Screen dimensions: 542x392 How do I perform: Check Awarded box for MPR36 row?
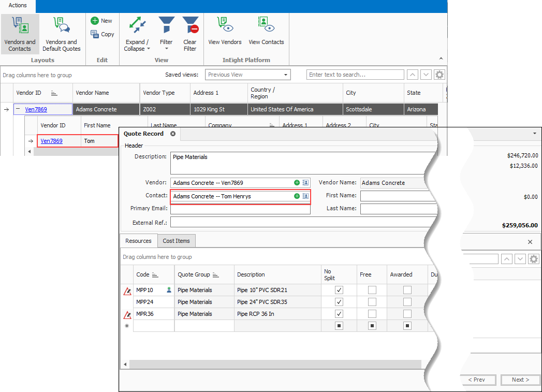coord(407,314)
